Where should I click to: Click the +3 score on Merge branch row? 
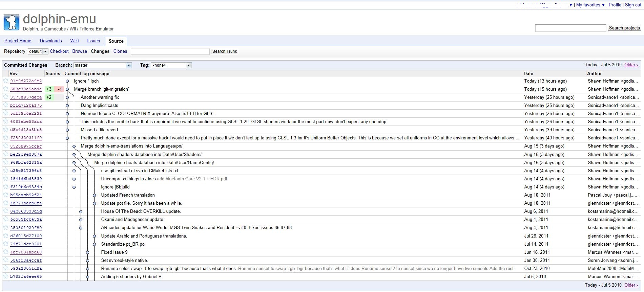pos(49,89)
